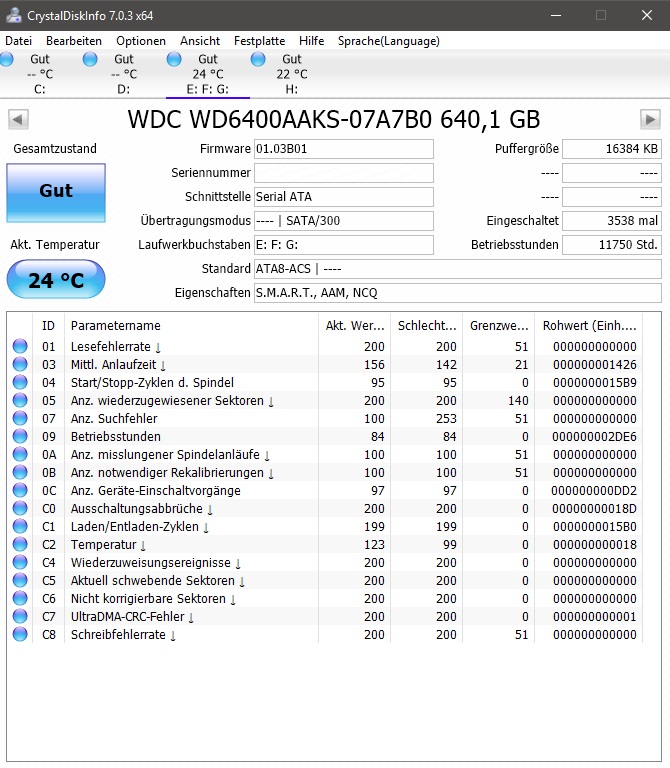The height and width of the screenshot is (768, 670).
Task: Click the Puffergröße field 16384 KB
Action: (612, 149)
